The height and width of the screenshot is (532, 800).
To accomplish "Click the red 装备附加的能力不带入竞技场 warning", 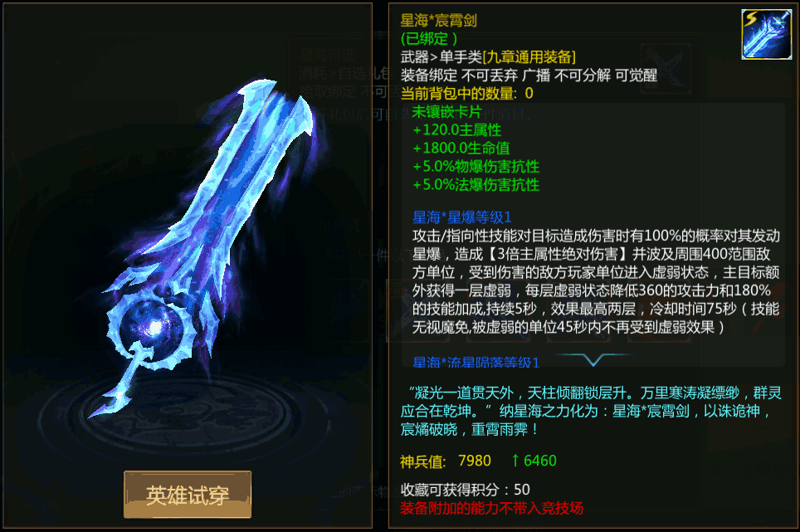I will (x=492, y=508).
